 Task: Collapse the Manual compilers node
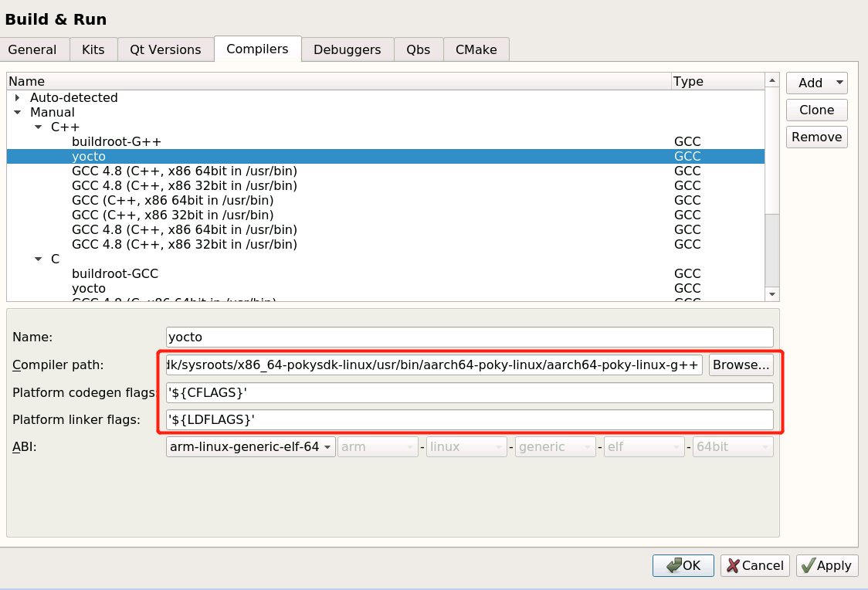[17, 112]
